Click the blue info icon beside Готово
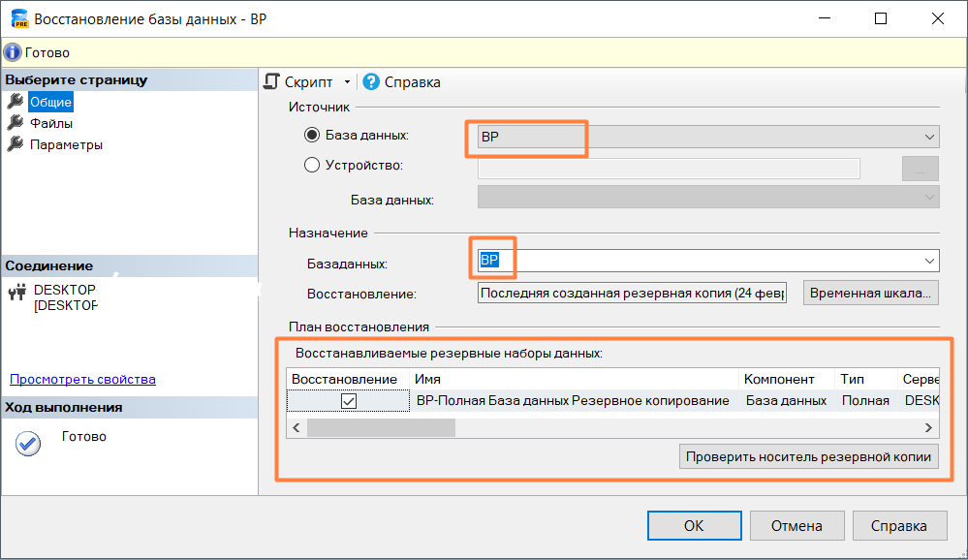This screenshot has height=560, width=968. (x=13, y=52)
